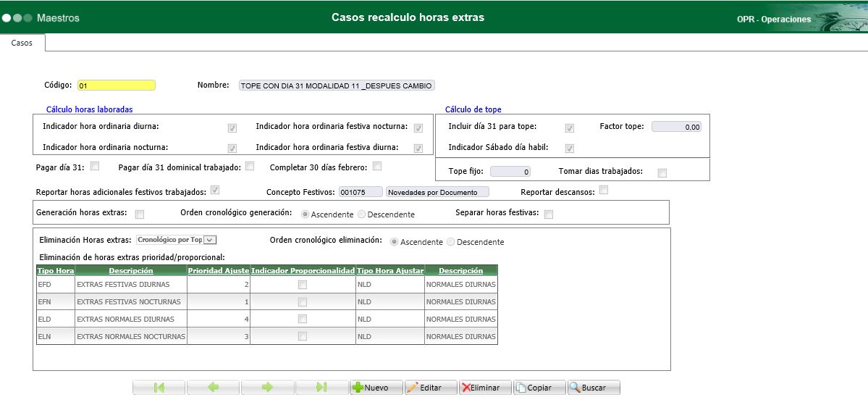This screenshot has width=868, height=413.
Task: Select Descendente for orden cronológico generación
Action: click(361, 214)
